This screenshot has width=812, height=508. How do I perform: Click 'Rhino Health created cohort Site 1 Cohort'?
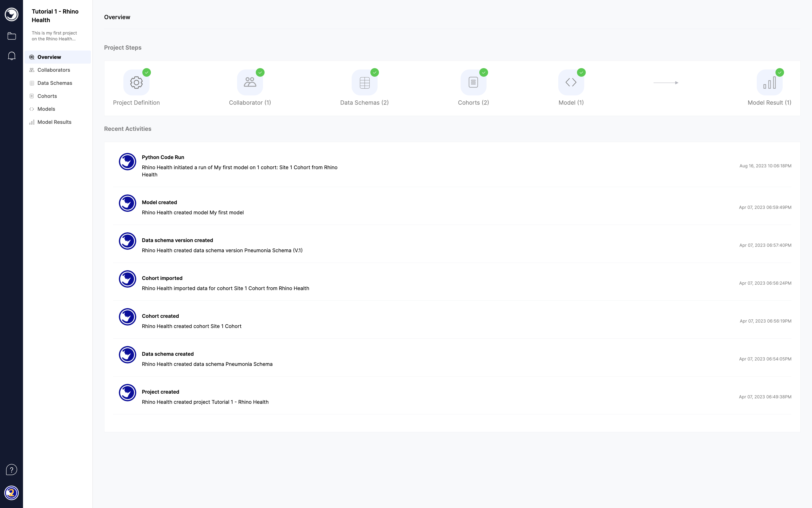pyautogui.click(x=191, y=326)
